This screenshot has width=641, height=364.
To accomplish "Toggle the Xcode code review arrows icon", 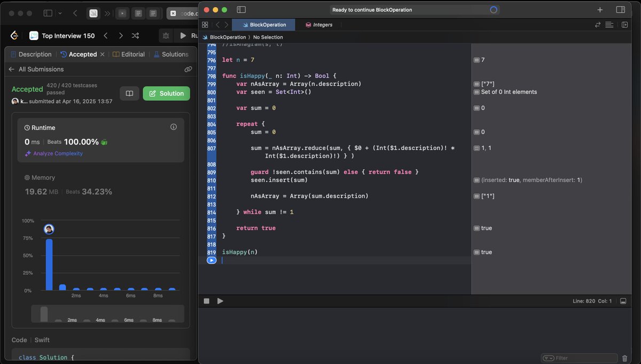I will click(x=598, y=25).
